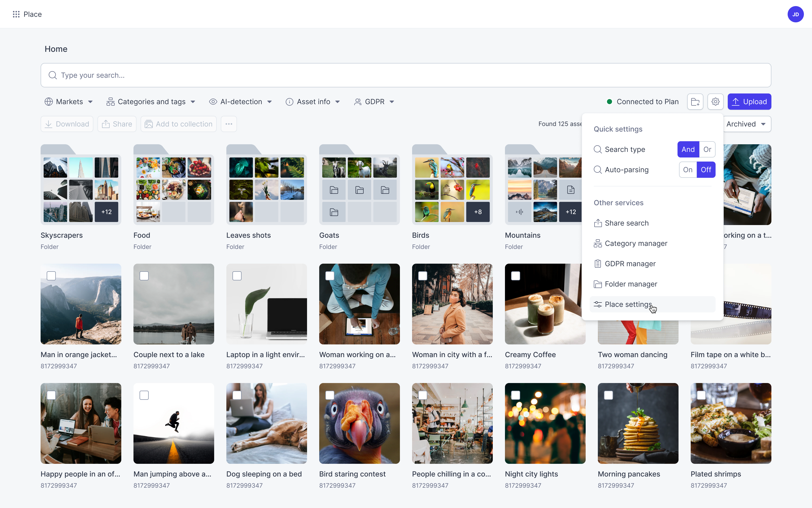Viewport: 812px width, 508px height.
Task: Click the Add to collection image icon
Action: (x=149, y=124)
